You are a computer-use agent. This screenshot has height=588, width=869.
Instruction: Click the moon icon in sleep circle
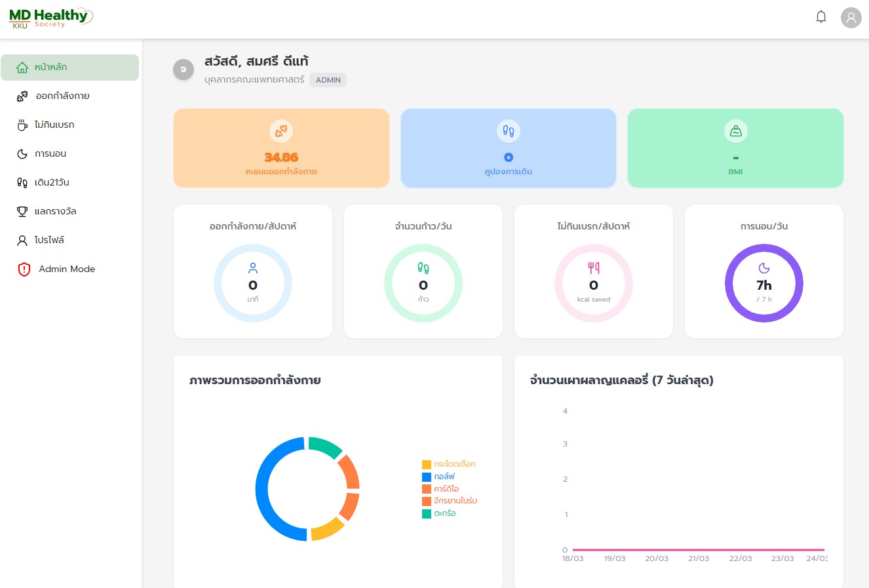(x=763, y=268)
